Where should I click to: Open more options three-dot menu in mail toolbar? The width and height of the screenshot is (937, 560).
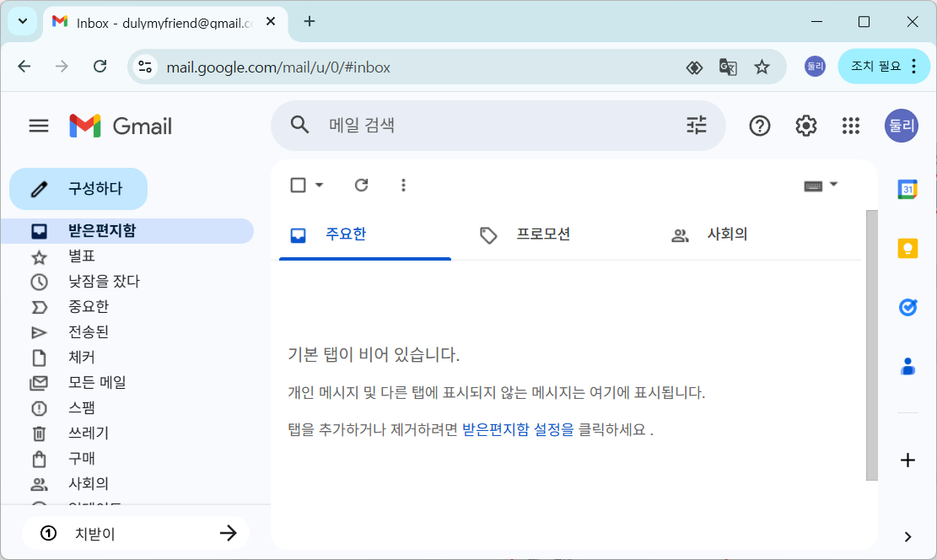[x=403, y=186]
